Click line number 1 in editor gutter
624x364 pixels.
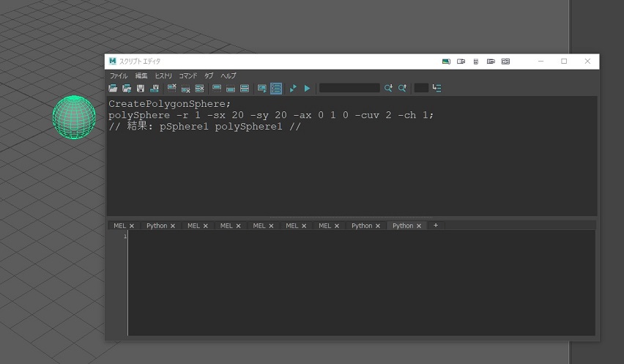point(125,237)
